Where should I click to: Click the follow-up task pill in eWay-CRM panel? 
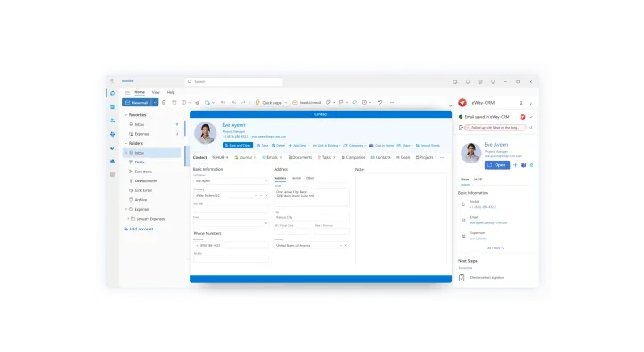click(495, 128)
